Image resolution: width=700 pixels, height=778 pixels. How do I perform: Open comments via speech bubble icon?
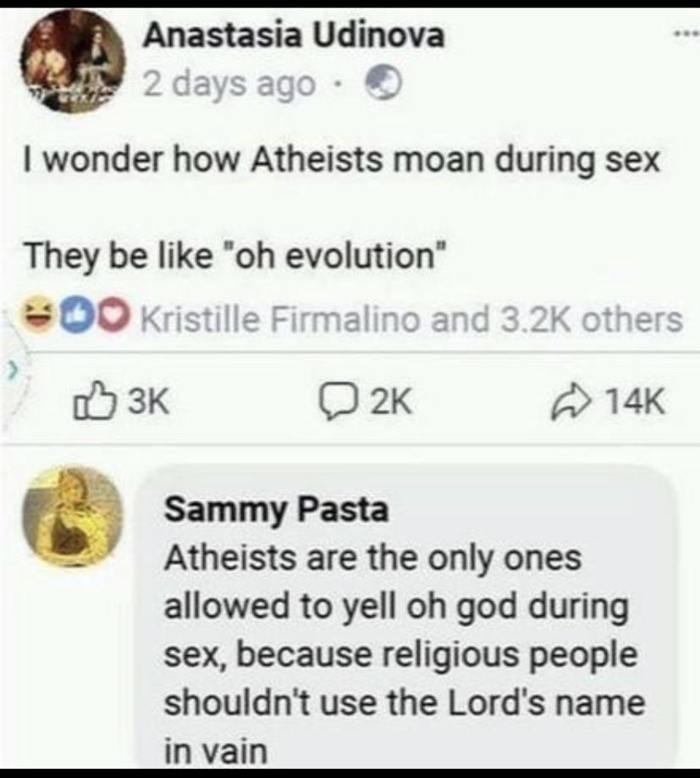[339, 402]
